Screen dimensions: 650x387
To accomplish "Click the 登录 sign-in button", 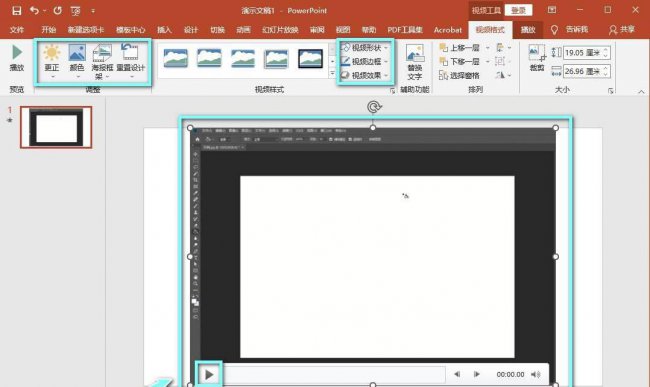I will coord(519,10).
